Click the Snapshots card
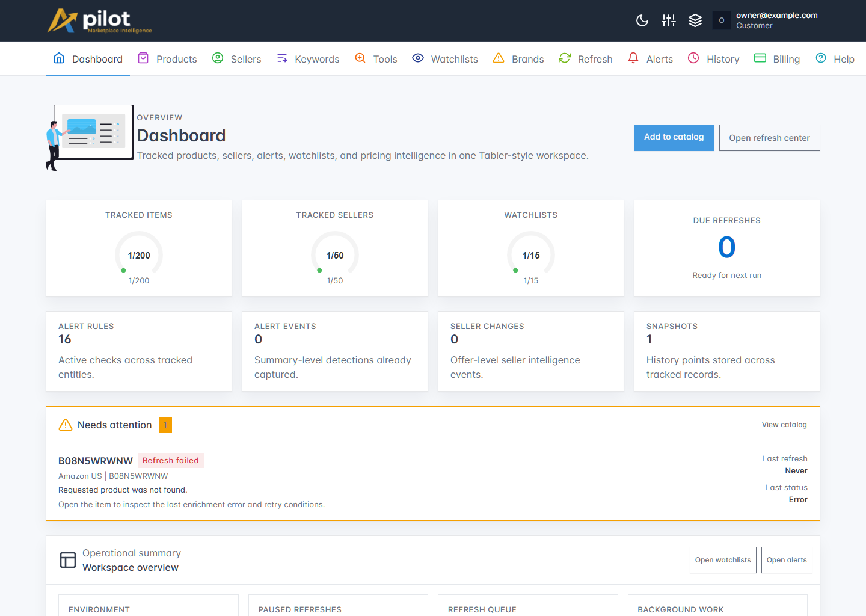 [727, 351]
